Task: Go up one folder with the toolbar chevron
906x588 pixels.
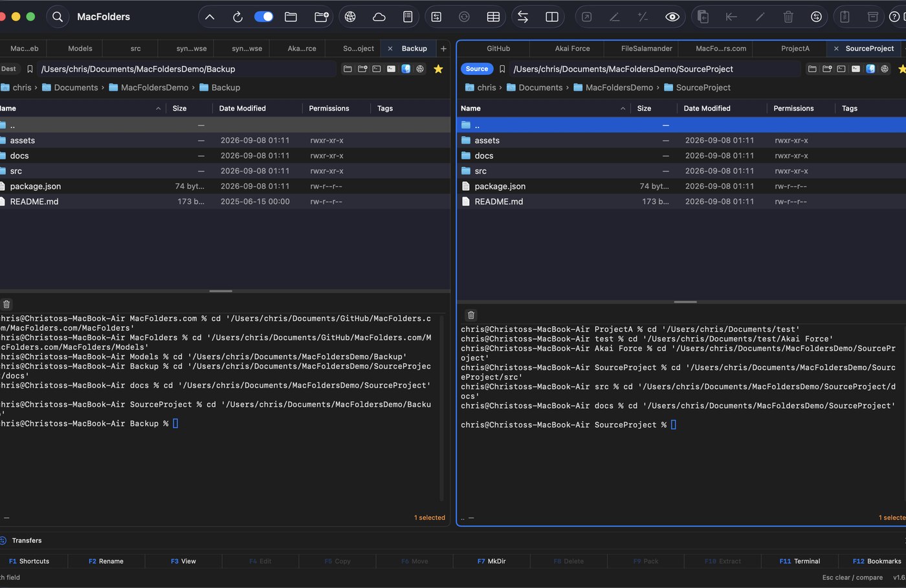Action: (210, 17)
